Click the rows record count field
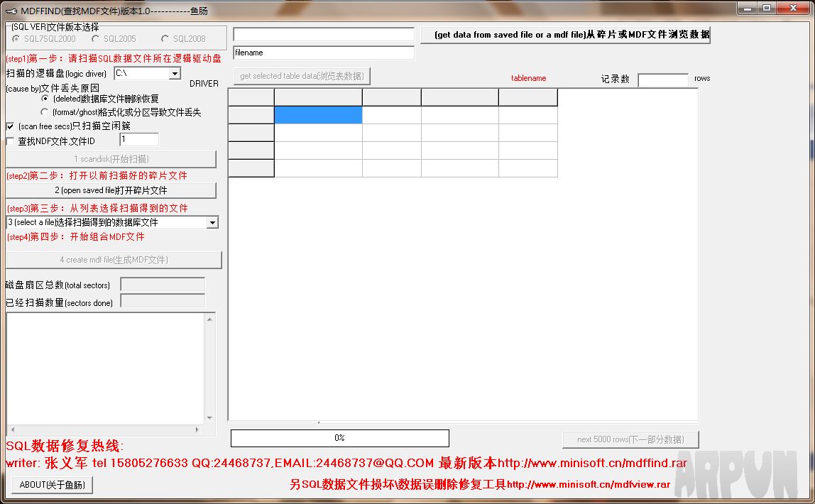The height and width of the screenshot is (504, 815). click(x=664, y=79)
